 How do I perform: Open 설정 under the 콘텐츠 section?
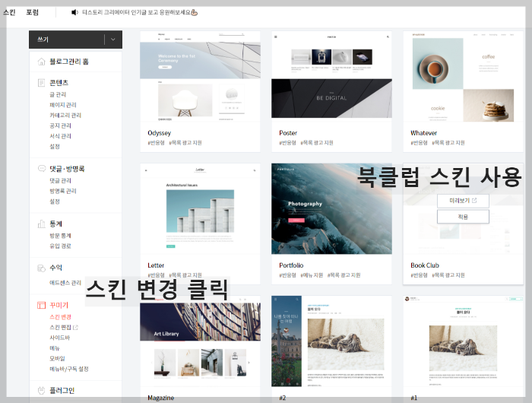point(55,146)
